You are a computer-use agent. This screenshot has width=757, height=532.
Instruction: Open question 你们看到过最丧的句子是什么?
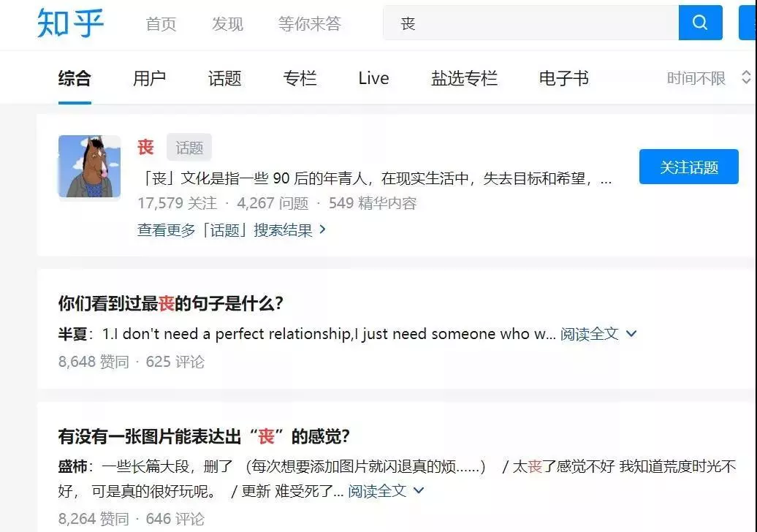click(171, 303)
